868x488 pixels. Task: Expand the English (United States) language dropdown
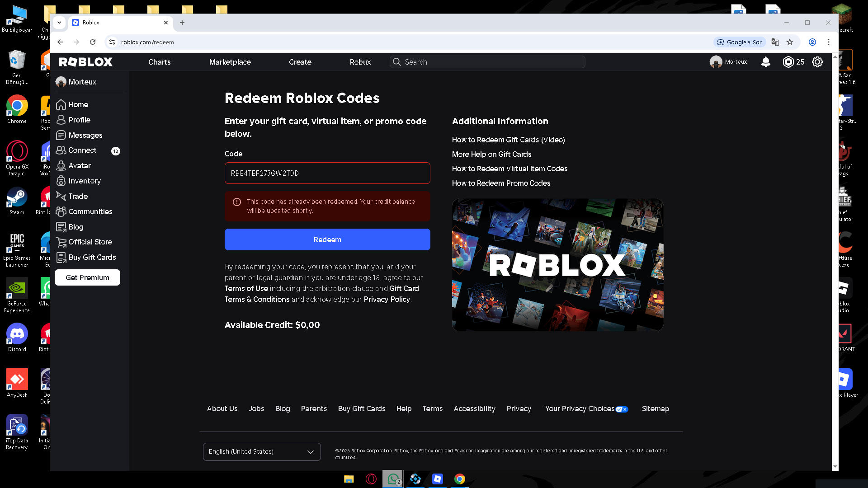pyautogui.click(x=262, y=452)
